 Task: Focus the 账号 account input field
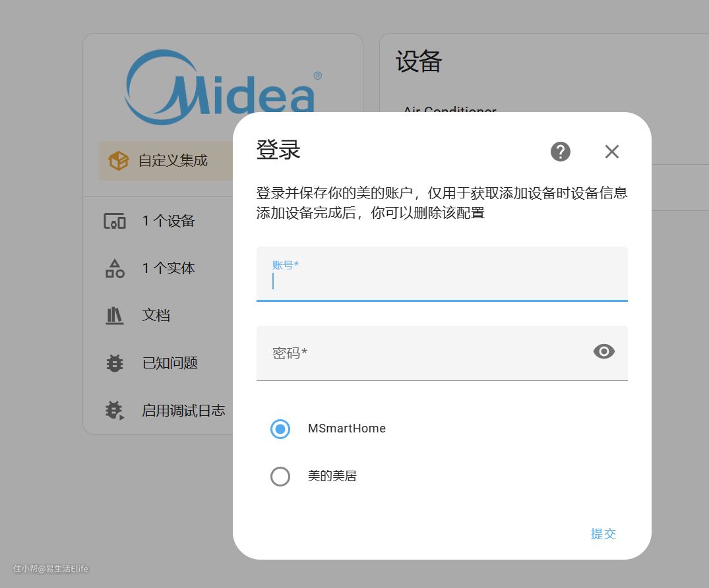point(441,280)
